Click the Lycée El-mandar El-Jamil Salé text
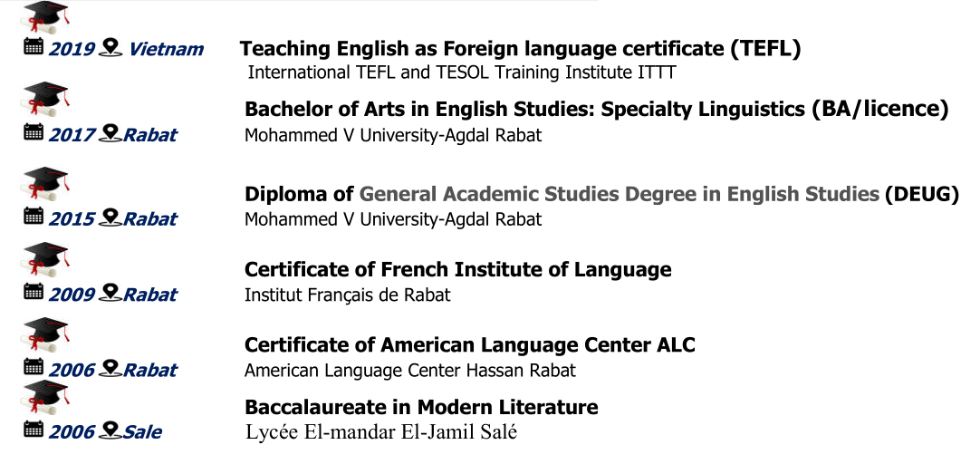The image size is (980, 464). (381, 431)
